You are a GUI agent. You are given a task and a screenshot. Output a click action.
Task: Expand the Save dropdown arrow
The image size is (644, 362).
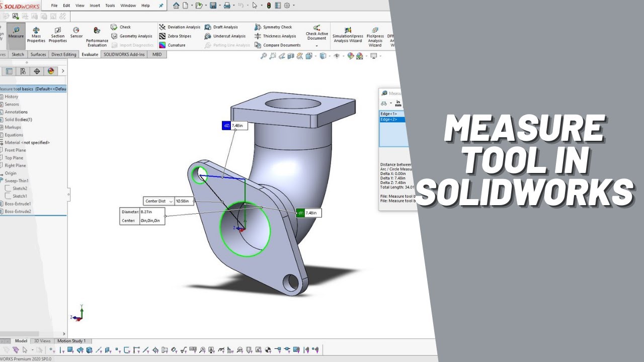(219, 6)
